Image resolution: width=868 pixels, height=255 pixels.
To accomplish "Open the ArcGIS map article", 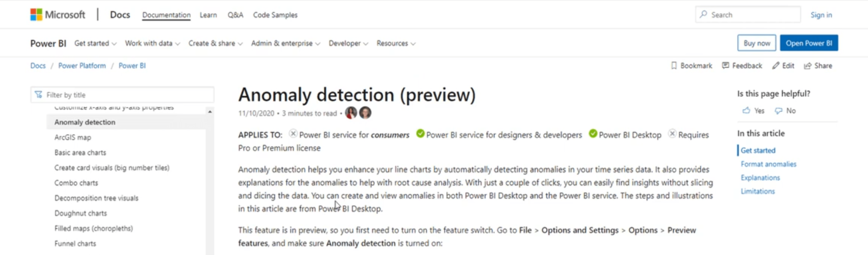I will click(x=72, y=137).
